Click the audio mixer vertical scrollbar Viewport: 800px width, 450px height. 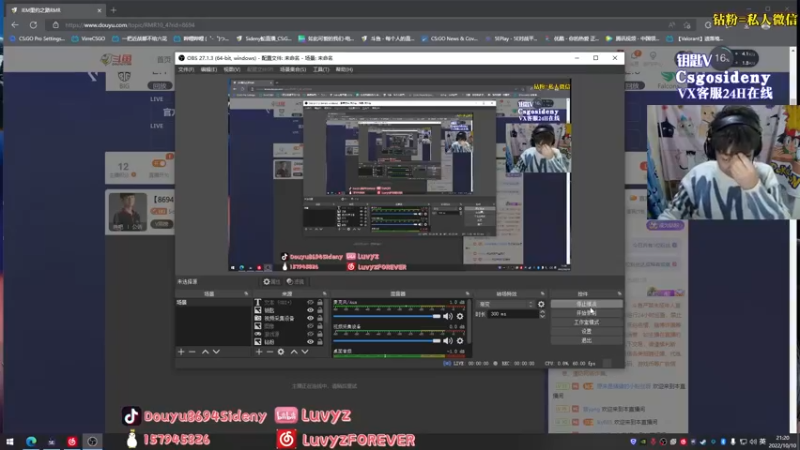point(468,321)
